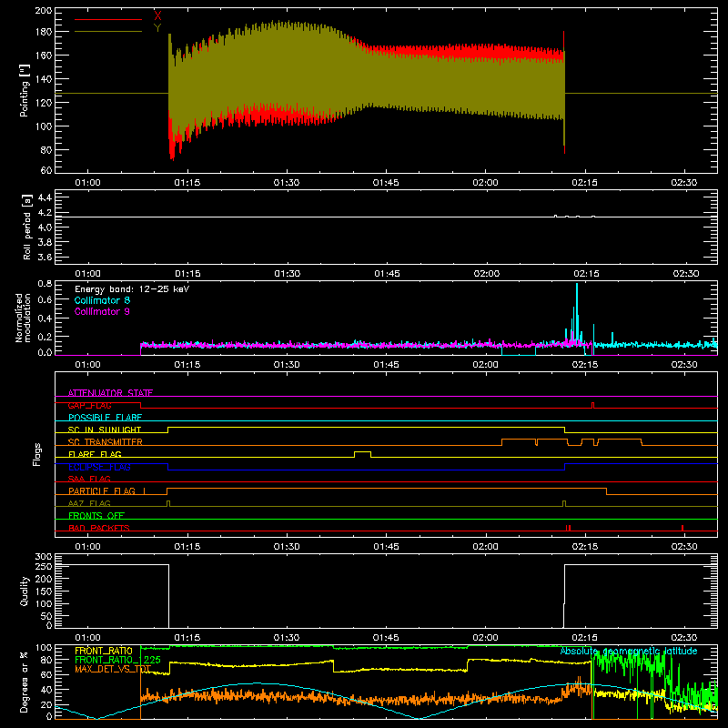Click the green FRONT_RATIO_1225 legend entry
Screen dimensions: 728x728
pyautogui.click(x=118, y=660)
